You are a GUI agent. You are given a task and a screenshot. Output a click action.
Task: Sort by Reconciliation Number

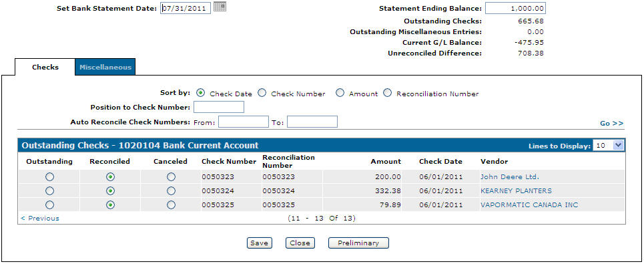[x=387, y=93]
